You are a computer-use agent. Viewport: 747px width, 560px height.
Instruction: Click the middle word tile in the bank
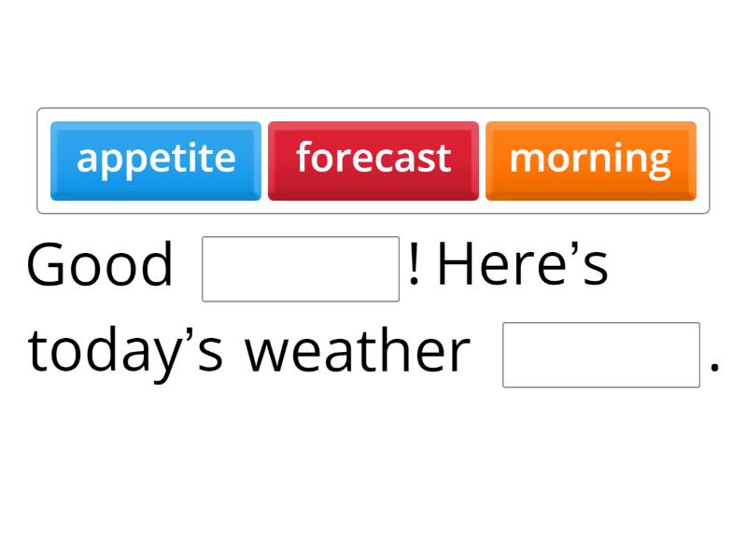(373, 159)
